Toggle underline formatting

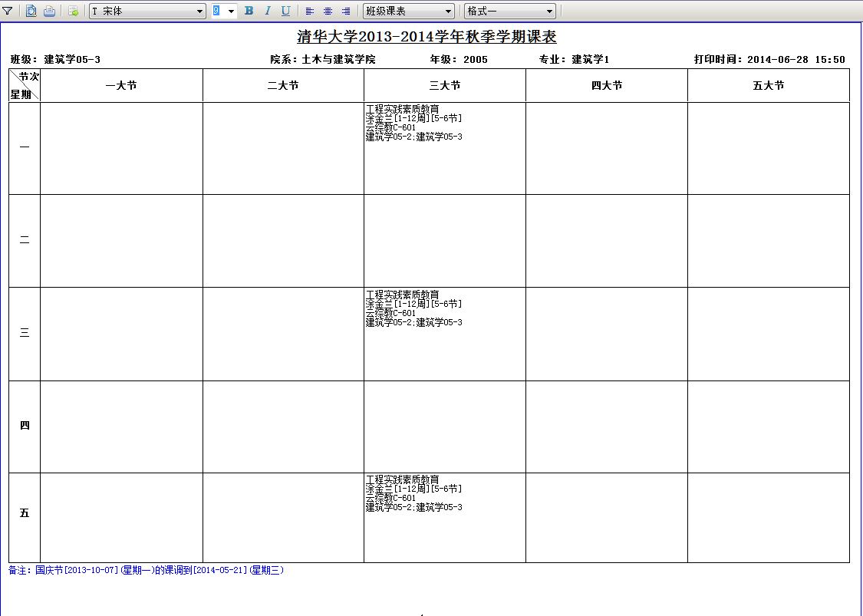pos(285,11)
